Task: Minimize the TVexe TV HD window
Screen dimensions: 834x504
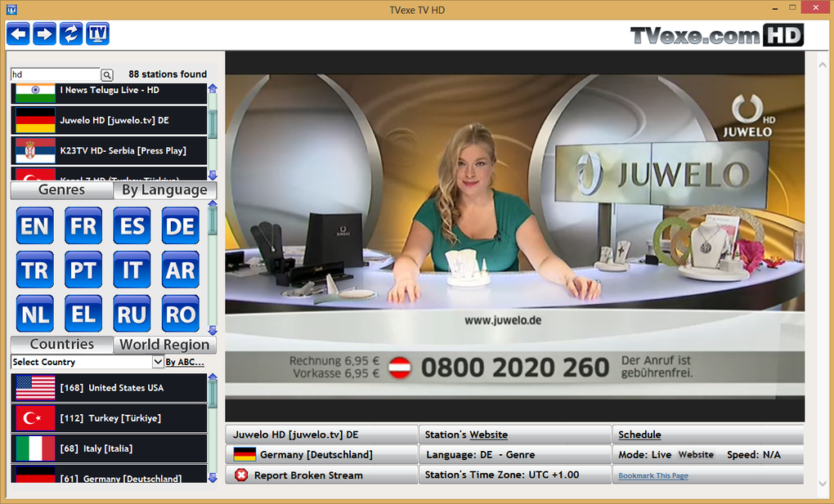Action: [x=776, y=8]
